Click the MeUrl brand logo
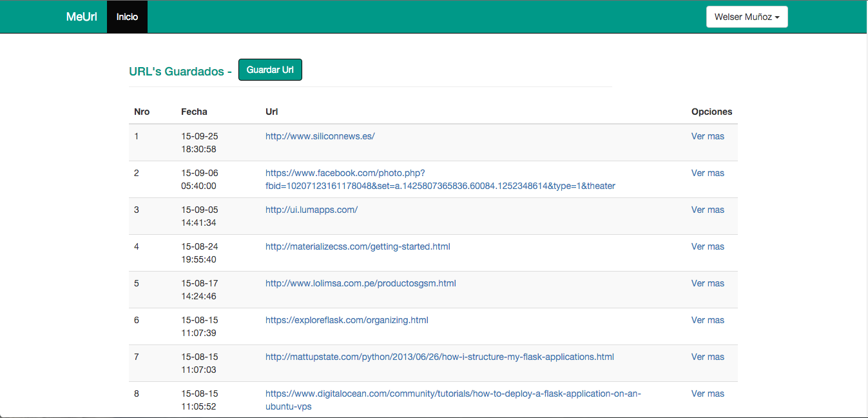The height and width of the screenshot is (418, 868). 82,17
